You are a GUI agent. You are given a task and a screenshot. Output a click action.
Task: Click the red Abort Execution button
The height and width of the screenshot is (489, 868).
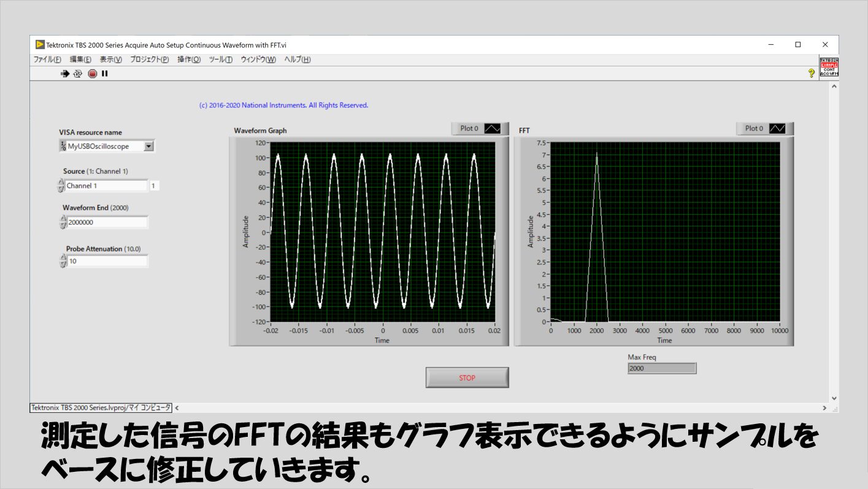[92, 74]
